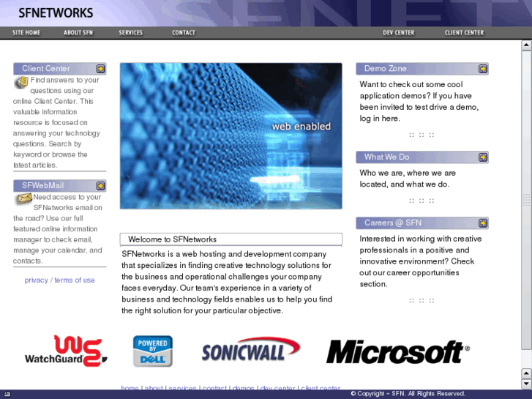Open CLIENT CENTER in navigation bar
Viewport: 532px width, 399px height.
coord(464,33)
